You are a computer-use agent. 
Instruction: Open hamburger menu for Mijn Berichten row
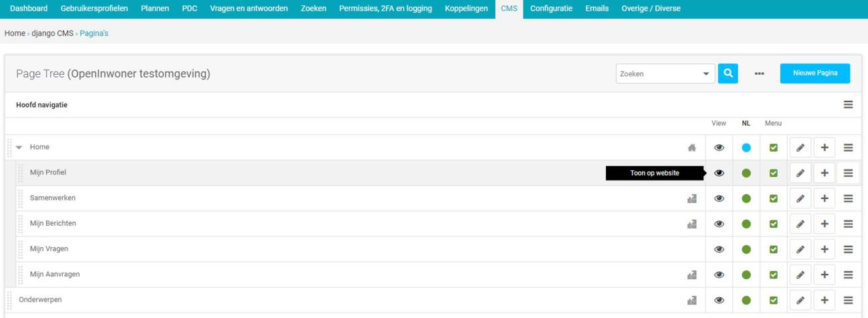coord(848,224)
